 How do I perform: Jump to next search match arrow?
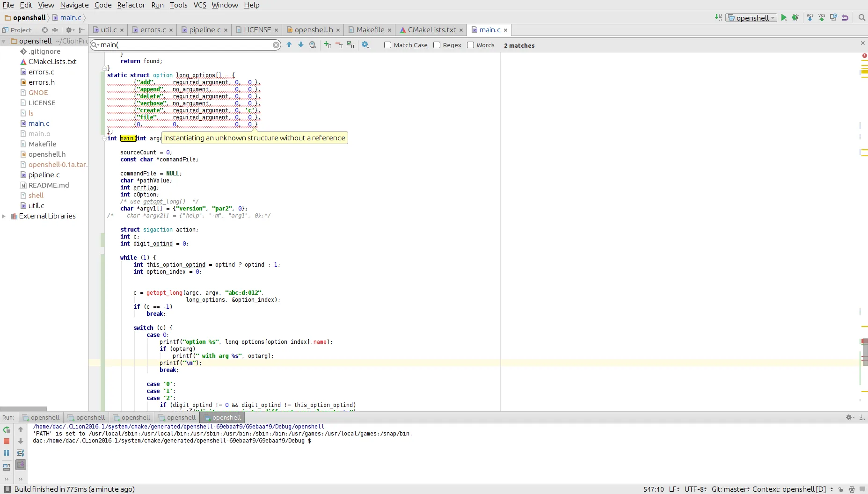pyautogui.click(x=301, y=45)
